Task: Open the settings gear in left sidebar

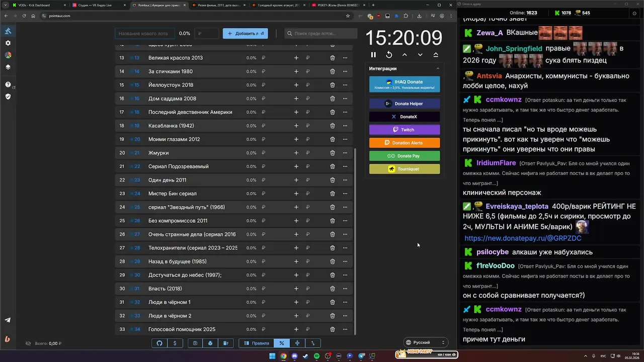Action: point(8,43)
